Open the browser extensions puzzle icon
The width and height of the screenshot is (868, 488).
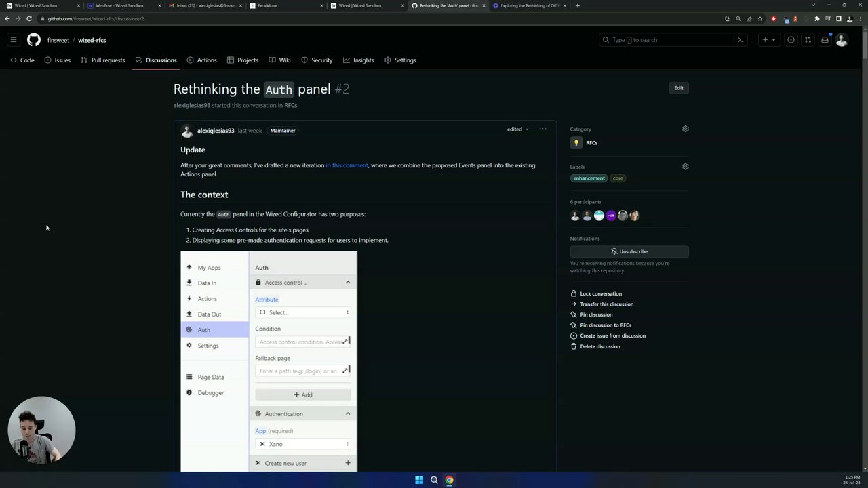tap(816, 18)
